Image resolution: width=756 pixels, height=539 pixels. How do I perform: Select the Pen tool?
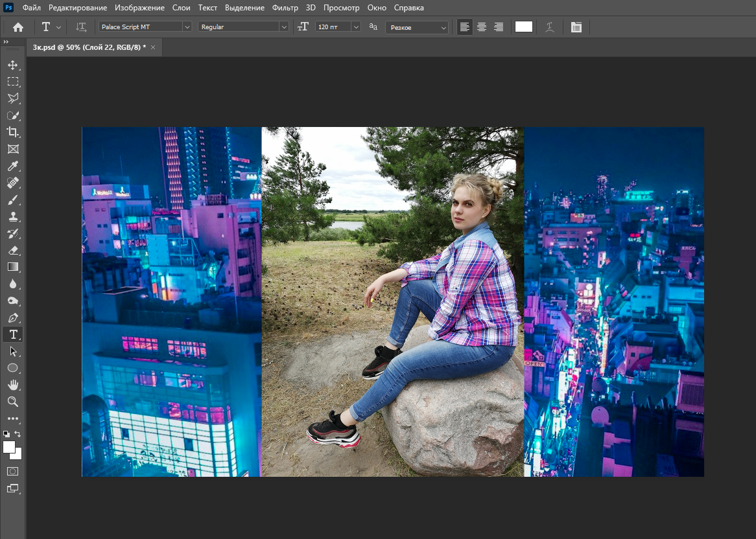point(12,317)
